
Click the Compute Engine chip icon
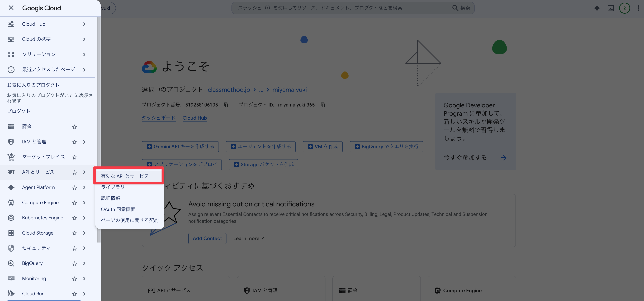pos(11,203)
